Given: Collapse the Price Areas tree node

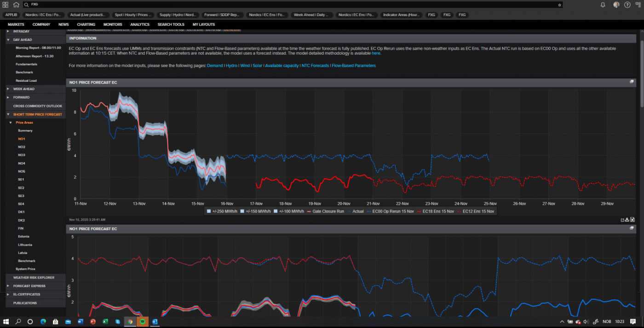Looking at the screenshot, I should pos(11,123).
